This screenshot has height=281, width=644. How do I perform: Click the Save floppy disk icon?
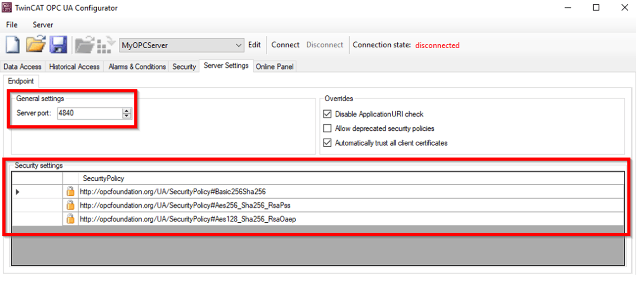click(58, 45)
